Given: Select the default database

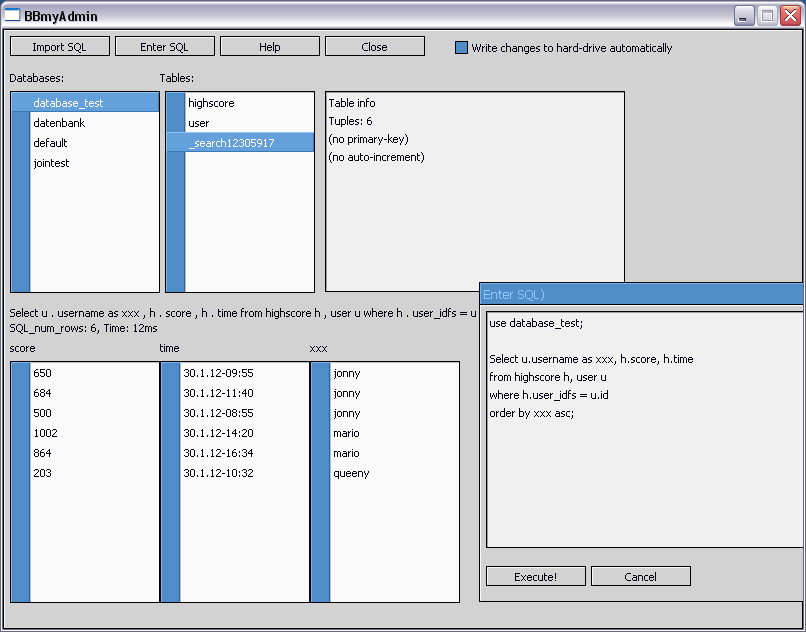Looking at the screenshot, I should point(50,143).
